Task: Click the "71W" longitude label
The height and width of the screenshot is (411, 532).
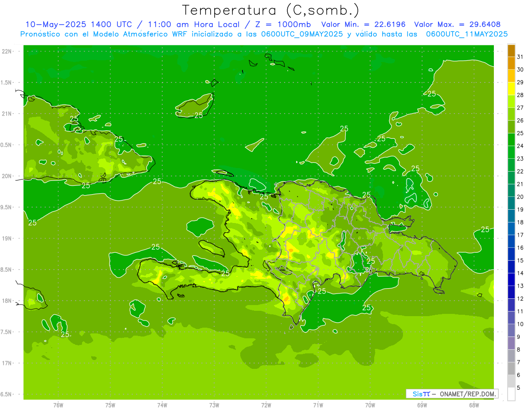Action: (x=318, y=405)
